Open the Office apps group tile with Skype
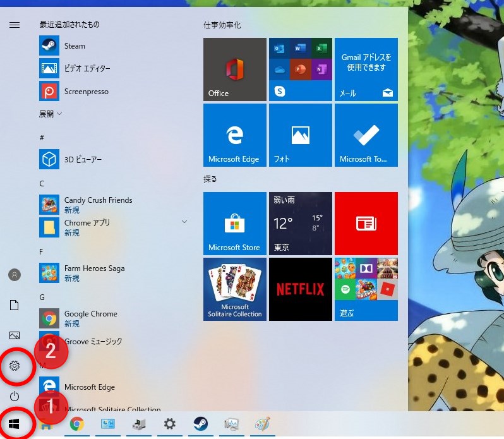The height and width of the screenshot is (439, 504). click(301, 69)
